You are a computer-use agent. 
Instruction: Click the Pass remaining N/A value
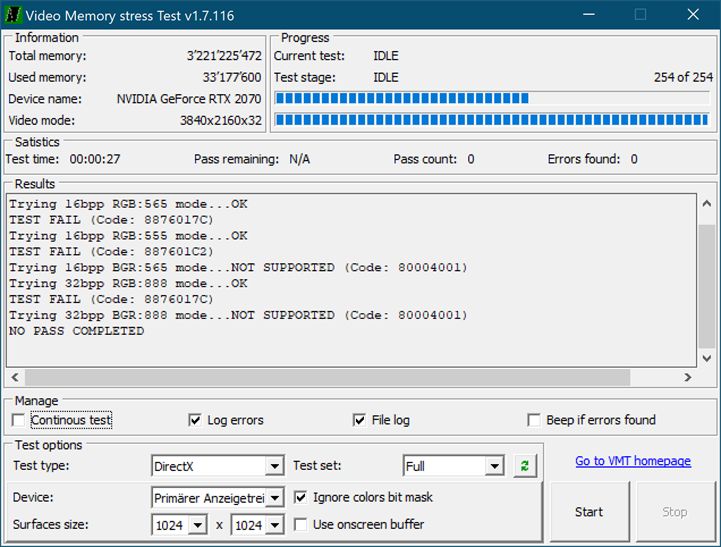pyautogui.click(x=299, y=159)
